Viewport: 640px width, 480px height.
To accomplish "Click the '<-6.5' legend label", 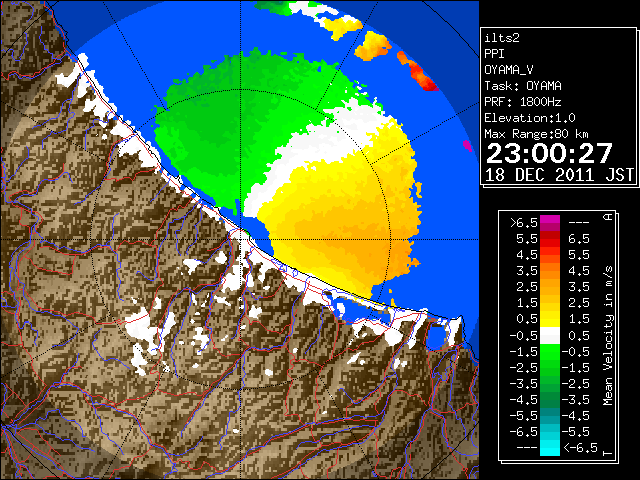I will tap(580, 447).
